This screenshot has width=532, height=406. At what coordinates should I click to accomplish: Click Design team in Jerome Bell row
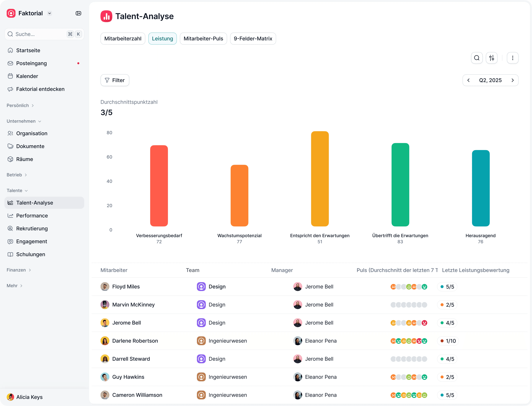[x=211, y=323]
